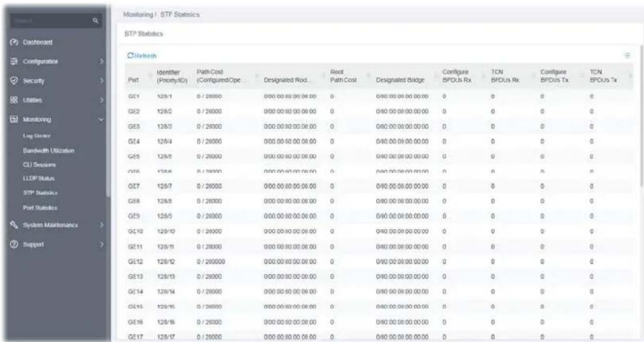Screen dimensions: 644x342
Task: Expand the Support menu chevron
Action: click(101, 244)
